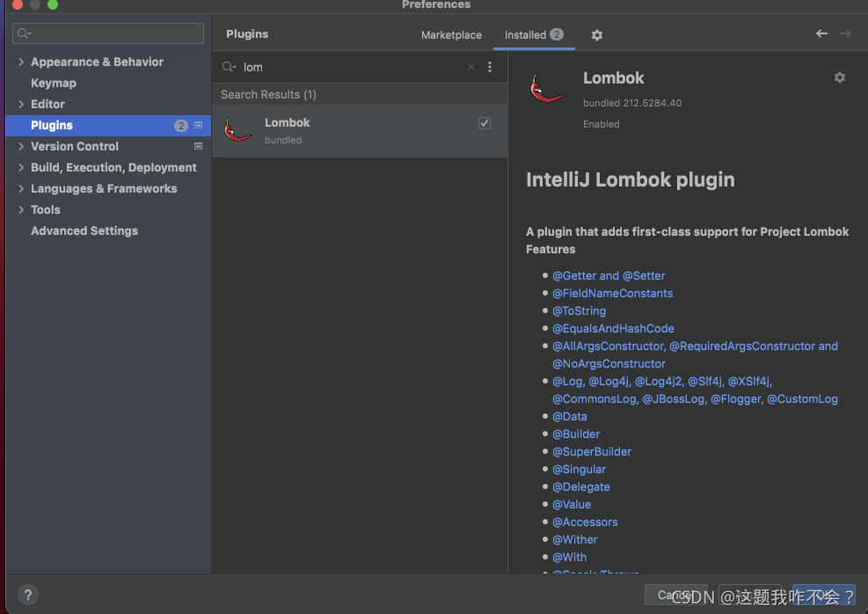The image size is (868, 614).
Task: Click the IntelliJ Lombok plugin heading
Action: [630, 180]
